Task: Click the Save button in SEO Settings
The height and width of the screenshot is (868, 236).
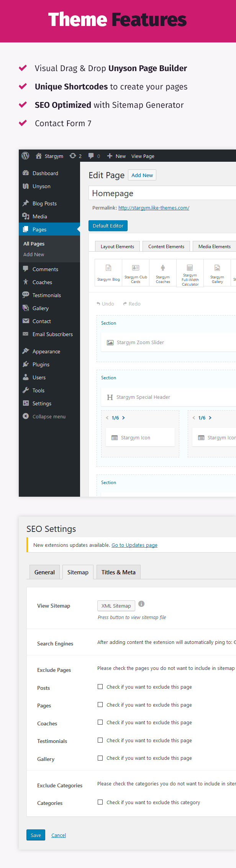Action: click(x=36, y=835)
